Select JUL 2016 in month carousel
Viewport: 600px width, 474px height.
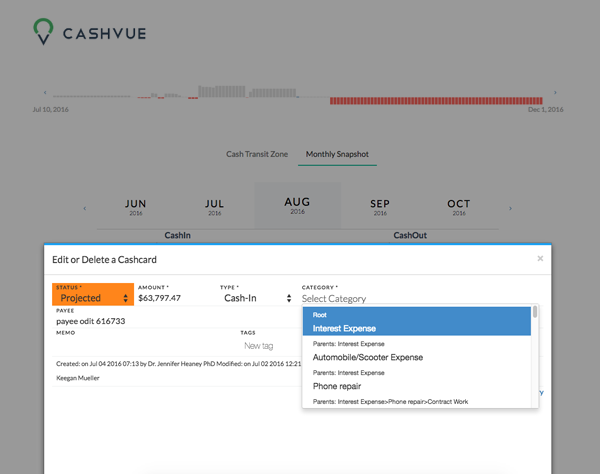click(x=214, y=206)
